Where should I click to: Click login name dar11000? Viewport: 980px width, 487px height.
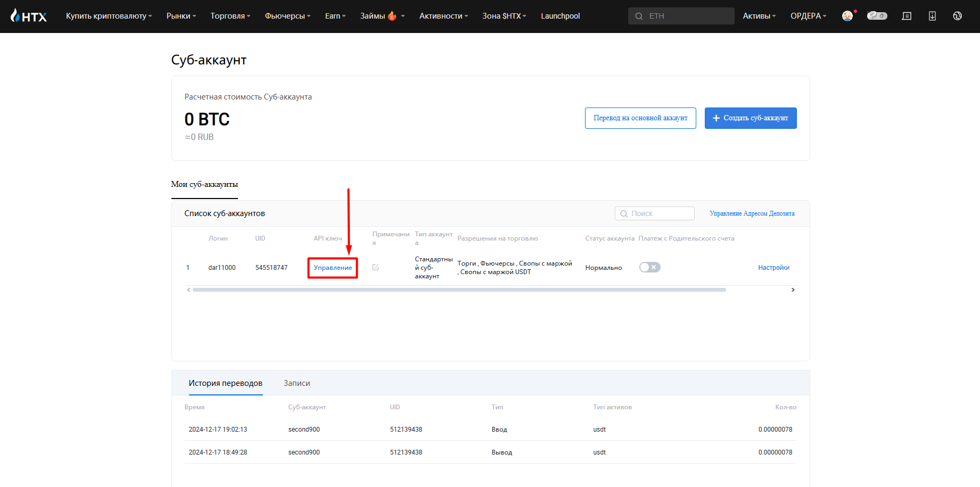[x=222, y=268]
